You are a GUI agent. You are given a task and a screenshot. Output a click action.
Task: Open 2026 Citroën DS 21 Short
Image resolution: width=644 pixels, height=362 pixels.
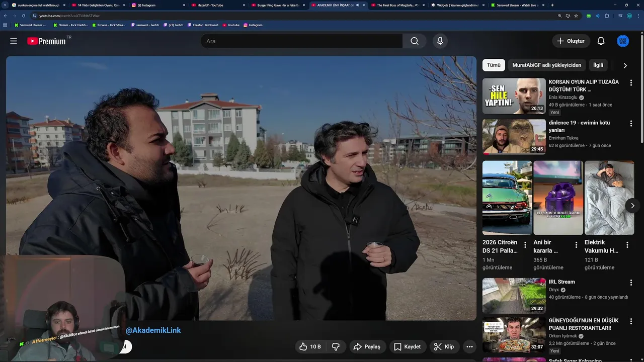(x=507, y=198)
